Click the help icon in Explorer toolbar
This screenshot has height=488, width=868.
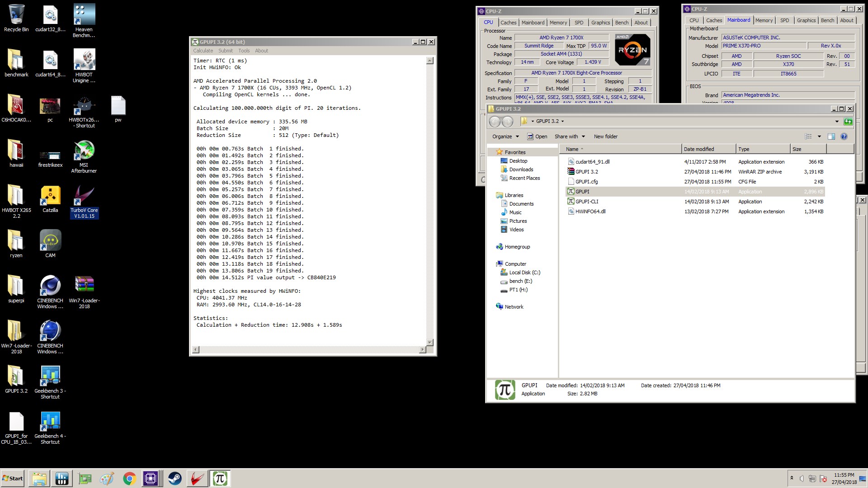point(844,136)
